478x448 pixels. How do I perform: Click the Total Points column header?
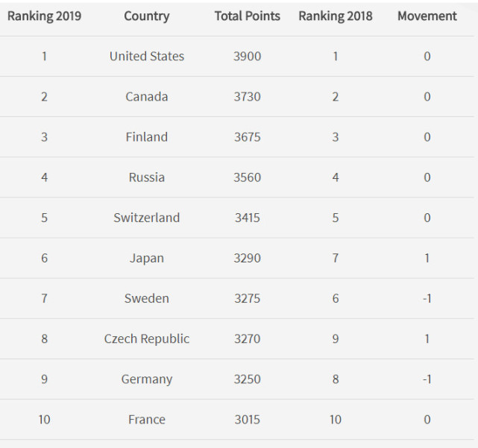[248, 16]
